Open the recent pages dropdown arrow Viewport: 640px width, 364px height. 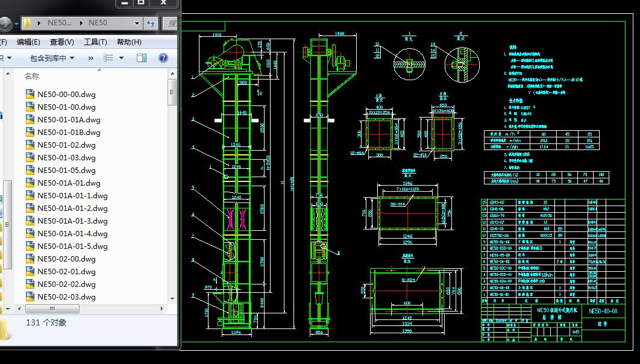point(16,24)
